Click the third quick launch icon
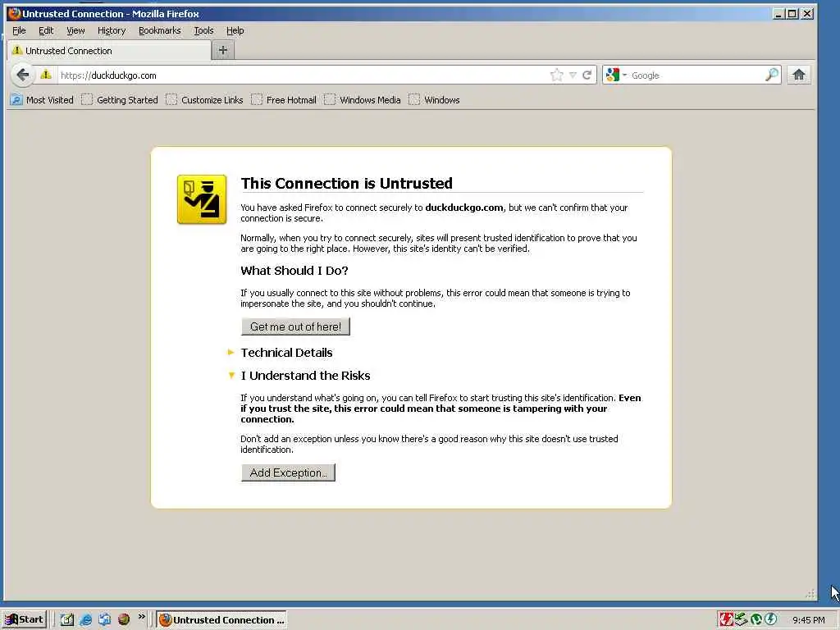 click(104, 619)
